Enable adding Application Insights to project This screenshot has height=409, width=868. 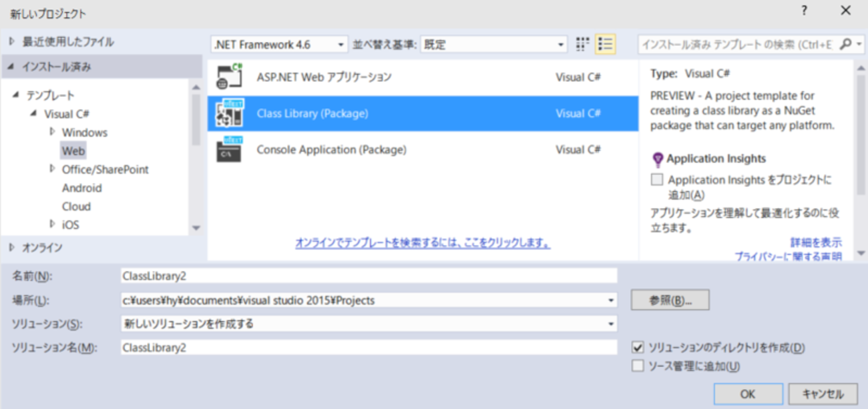658,179
